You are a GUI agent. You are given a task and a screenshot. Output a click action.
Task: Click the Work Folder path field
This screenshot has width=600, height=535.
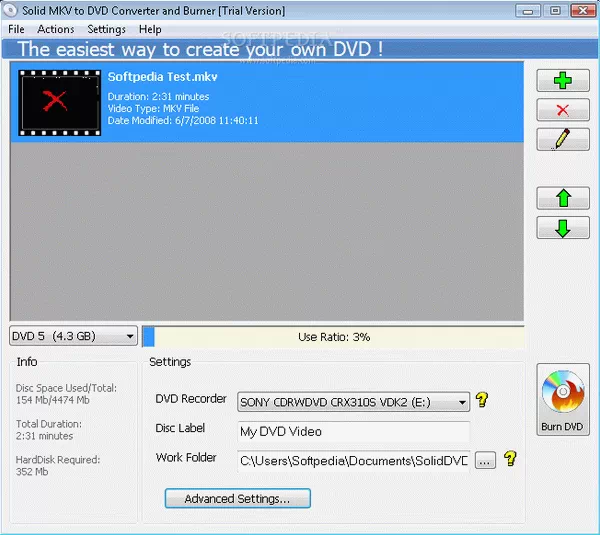pyautogui.click(x=353, y=460)
